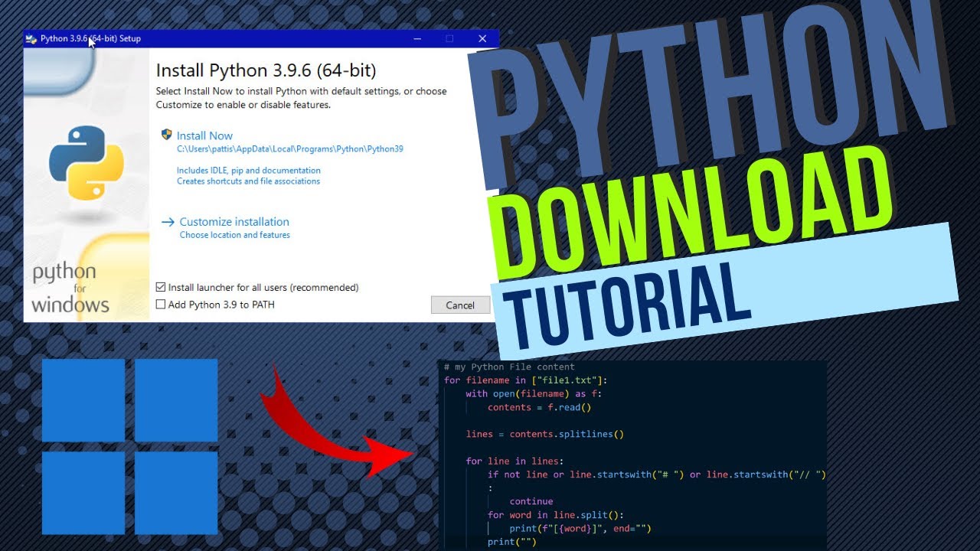Click 'Install Python 3.9.6 (64-bit)' heading
Viewport: 980px width, 551px height.
pyautogui.click(x=266, y=70)
